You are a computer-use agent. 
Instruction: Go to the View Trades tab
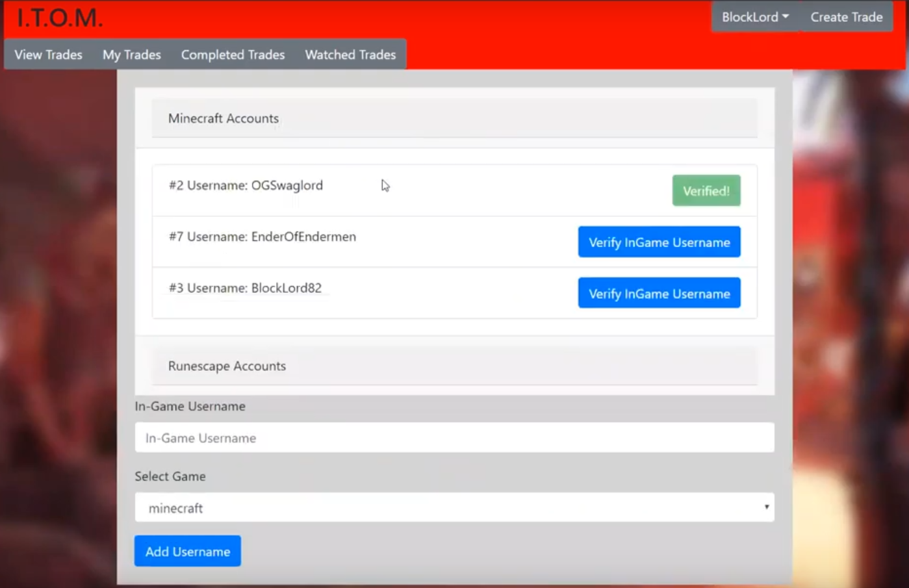click(x=49, y=55)
